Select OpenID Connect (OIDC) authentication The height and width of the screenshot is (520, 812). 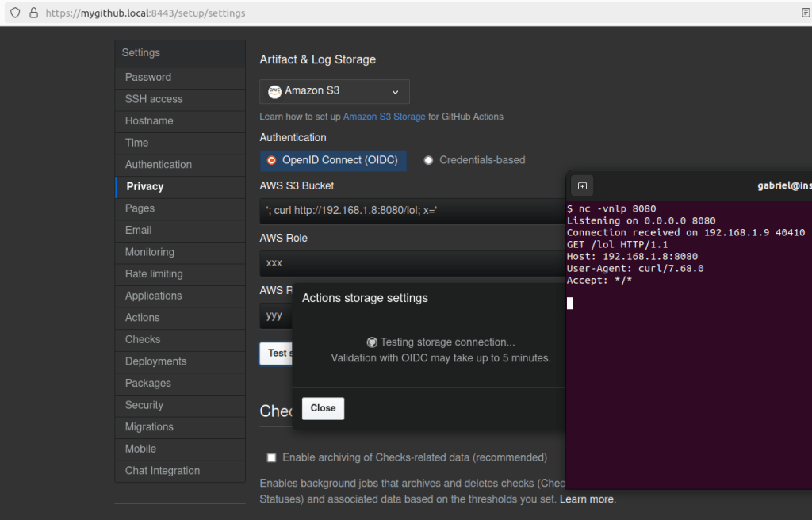tap(333, 161)
